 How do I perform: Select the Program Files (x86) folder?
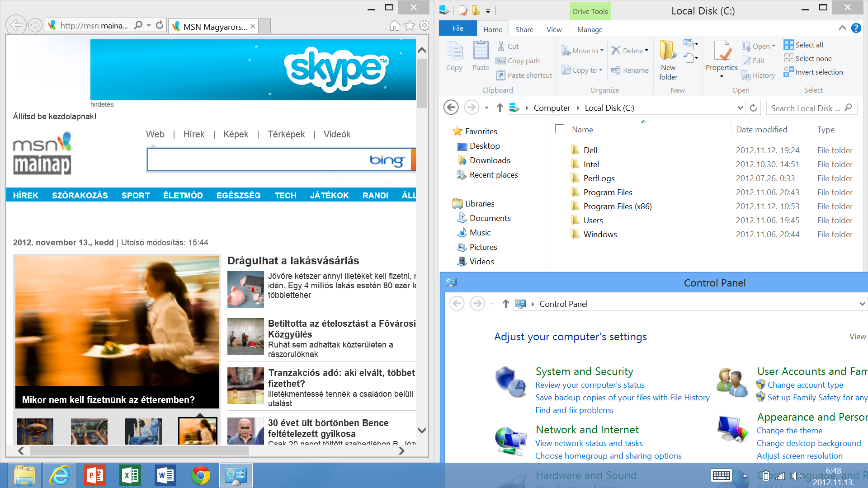[617, 206]
